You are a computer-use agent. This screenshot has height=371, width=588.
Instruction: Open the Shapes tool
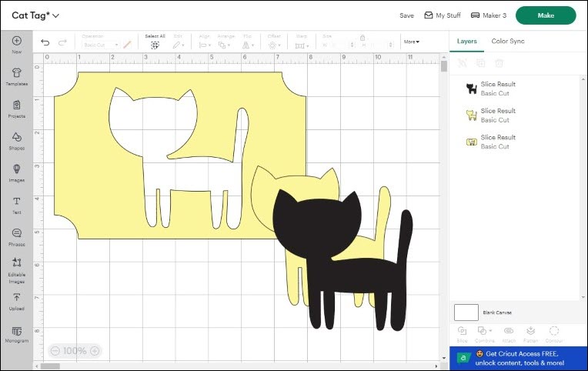click(17, 139)
